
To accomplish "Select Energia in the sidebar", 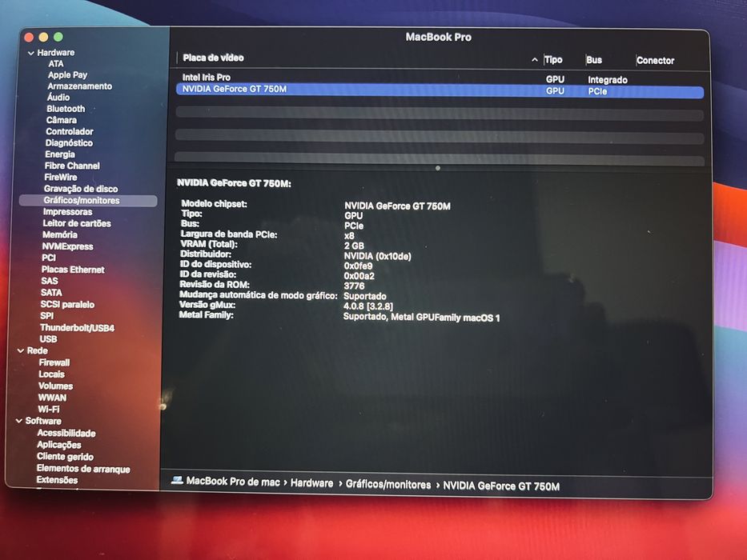I will pos(59,154).
